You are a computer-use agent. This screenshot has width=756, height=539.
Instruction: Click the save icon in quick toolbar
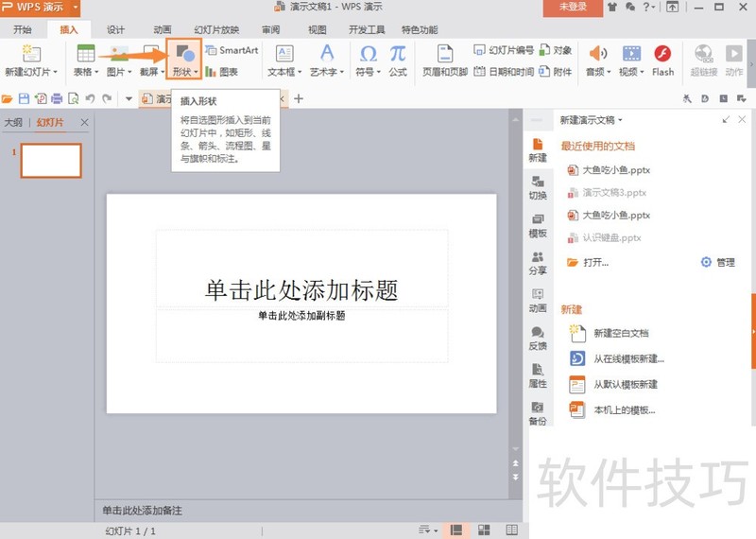tap(24, 99)
